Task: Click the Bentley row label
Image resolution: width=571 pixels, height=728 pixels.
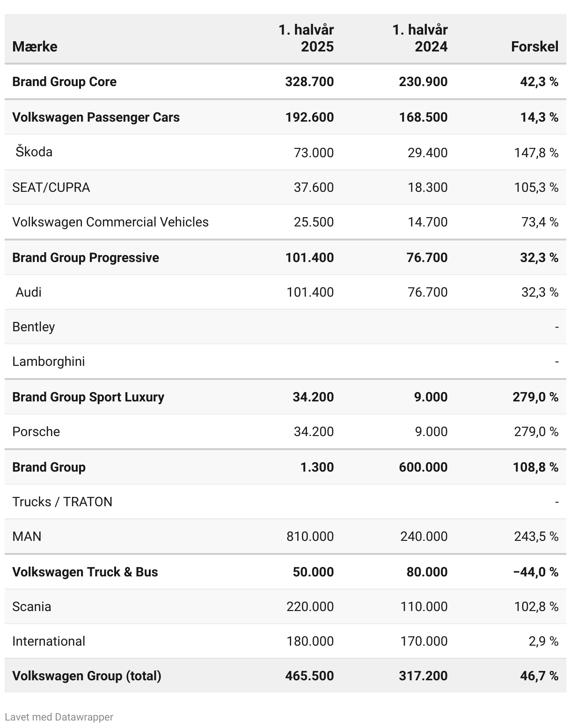Action: click(x=34, y=327)
